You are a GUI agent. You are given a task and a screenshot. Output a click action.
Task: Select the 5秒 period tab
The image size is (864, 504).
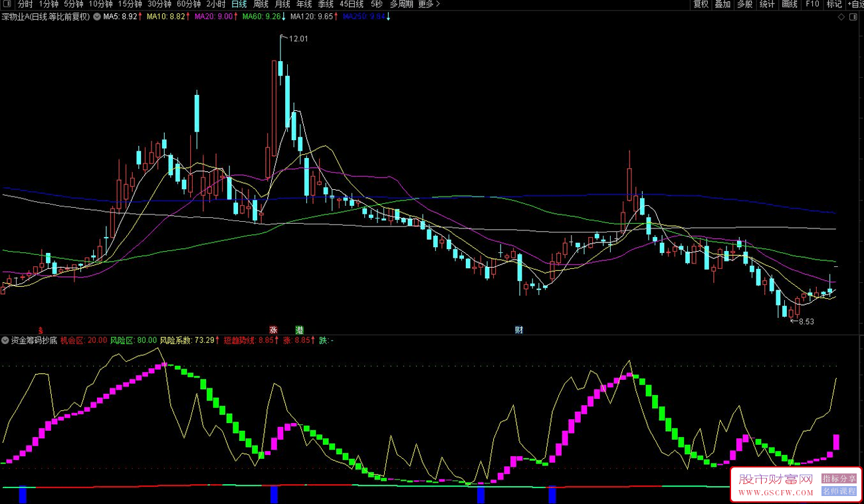377,4
